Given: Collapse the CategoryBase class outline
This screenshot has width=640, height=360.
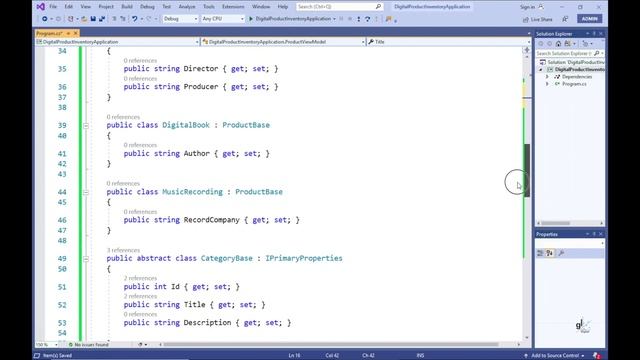Looking at the screenshot, I should coord(86,259).
